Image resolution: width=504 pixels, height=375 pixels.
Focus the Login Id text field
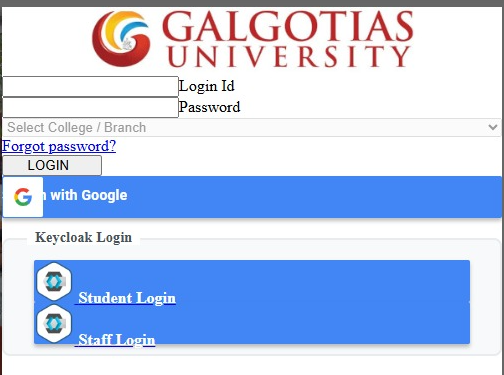pos(90,86)
